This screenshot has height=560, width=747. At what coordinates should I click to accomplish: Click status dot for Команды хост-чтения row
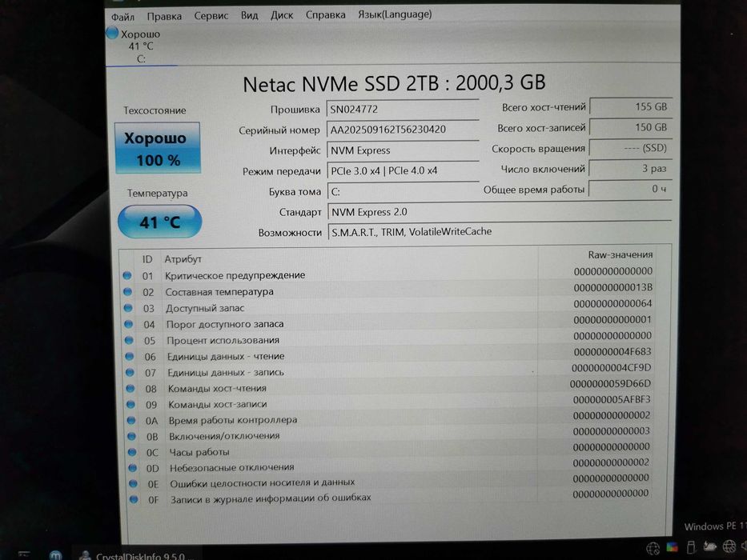tap(130, 388)
